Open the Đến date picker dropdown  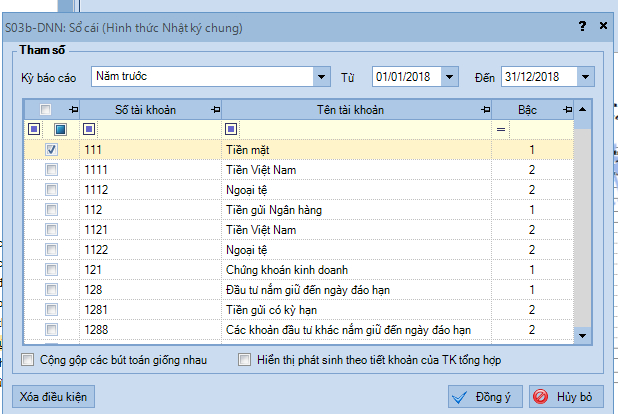(585, 76)
